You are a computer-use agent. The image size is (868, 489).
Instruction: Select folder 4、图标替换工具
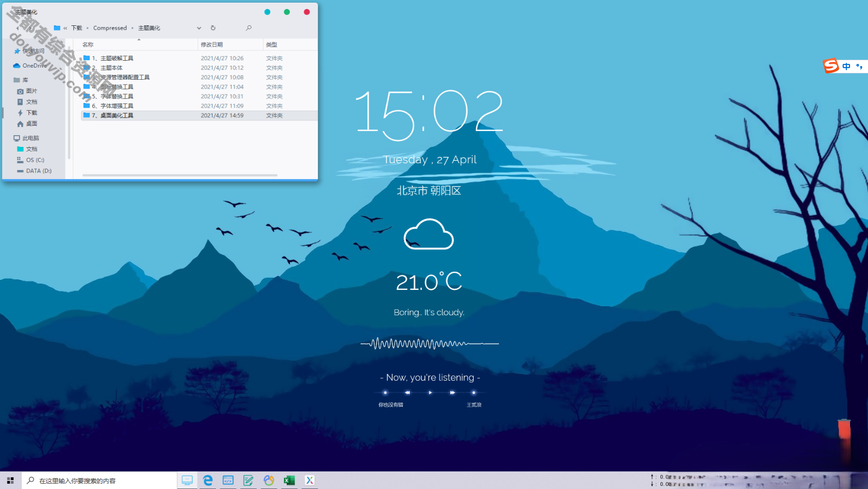pos(112,87)
